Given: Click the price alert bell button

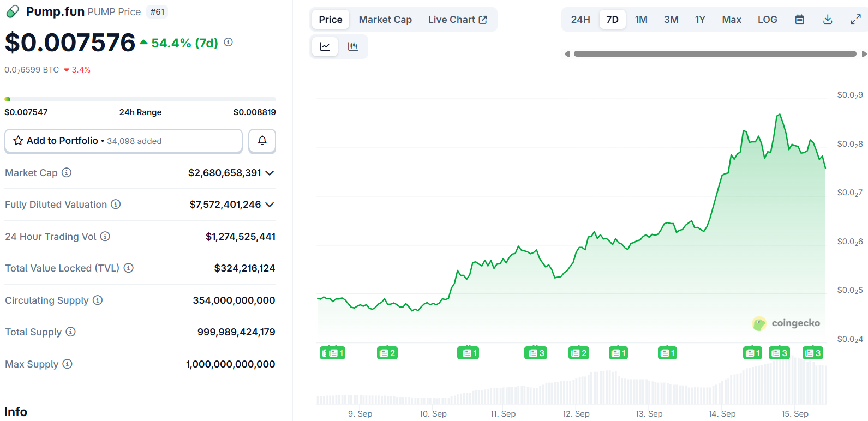Looking at the screenshot, I should point(262,141).
